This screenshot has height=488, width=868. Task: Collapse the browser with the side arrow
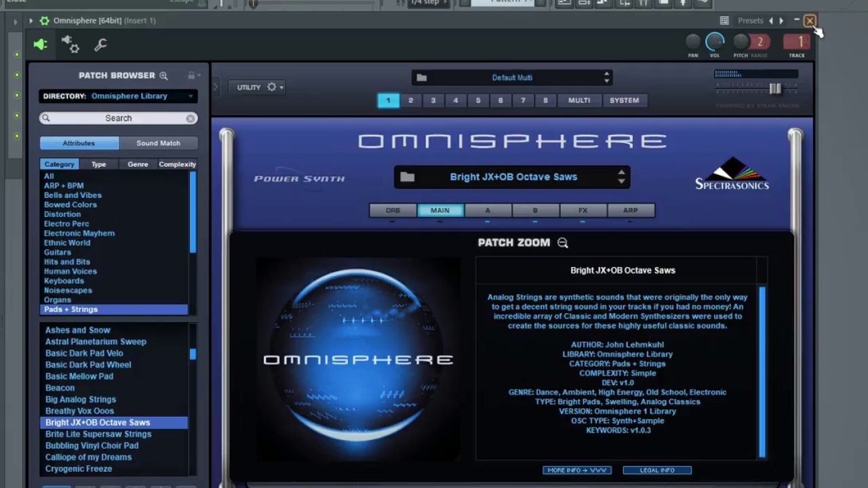[x=216, y=87]
